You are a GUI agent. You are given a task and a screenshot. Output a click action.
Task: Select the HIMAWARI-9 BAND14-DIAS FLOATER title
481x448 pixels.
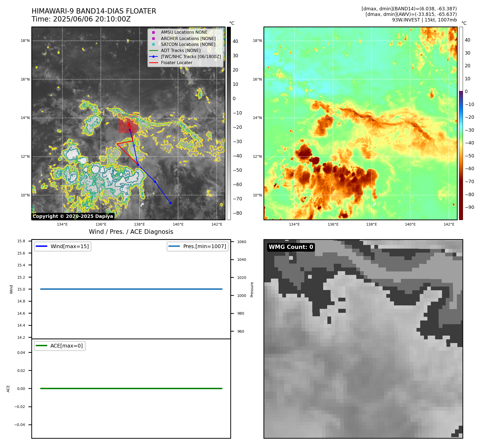pyautogui.click(x=94, y=11)
